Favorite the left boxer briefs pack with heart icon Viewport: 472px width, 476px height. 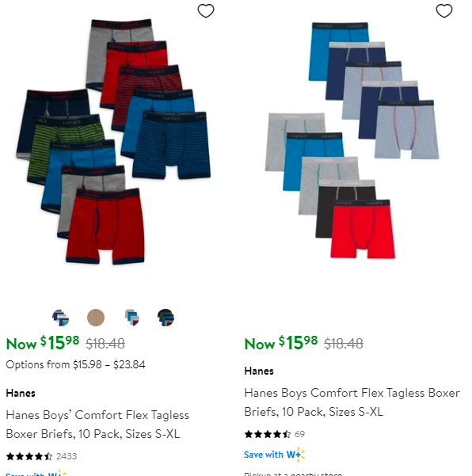pos(206,11)
